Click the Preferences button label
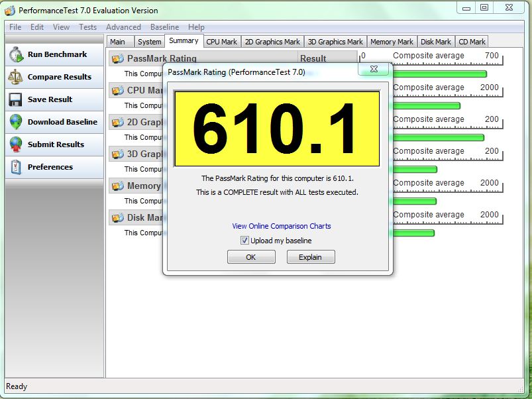Screen dimensions: 532x399 tap(50, 167)
